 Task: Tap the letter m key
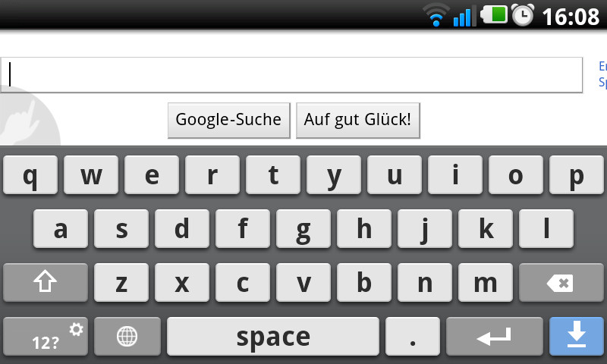(486, 283)
